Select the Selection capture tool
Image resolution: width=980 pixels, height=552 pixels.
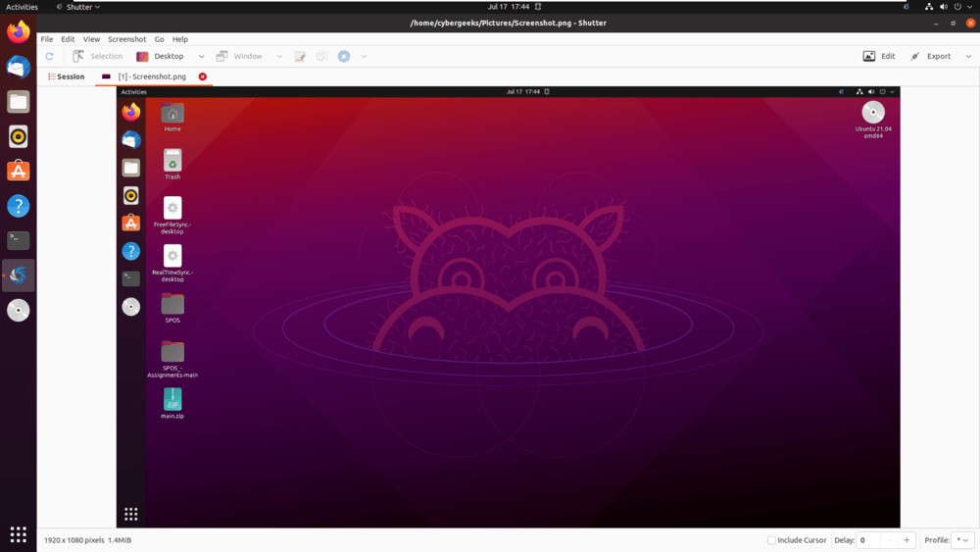click(97, 56)
